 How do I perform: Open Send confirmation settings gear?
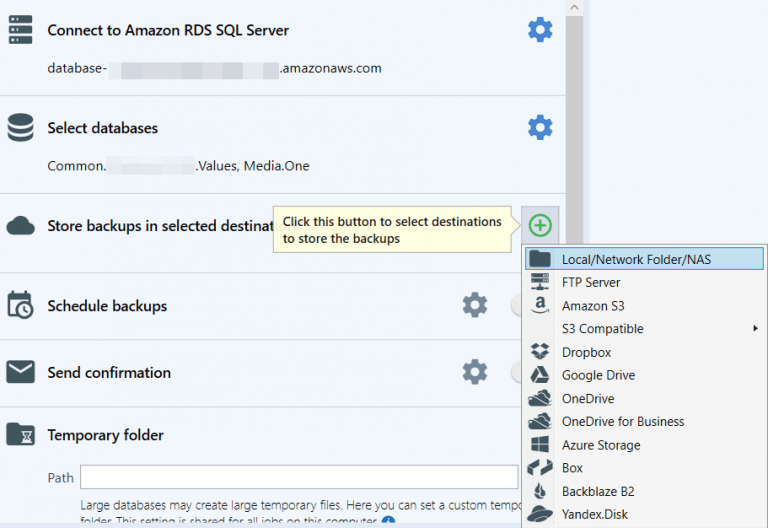475,372
